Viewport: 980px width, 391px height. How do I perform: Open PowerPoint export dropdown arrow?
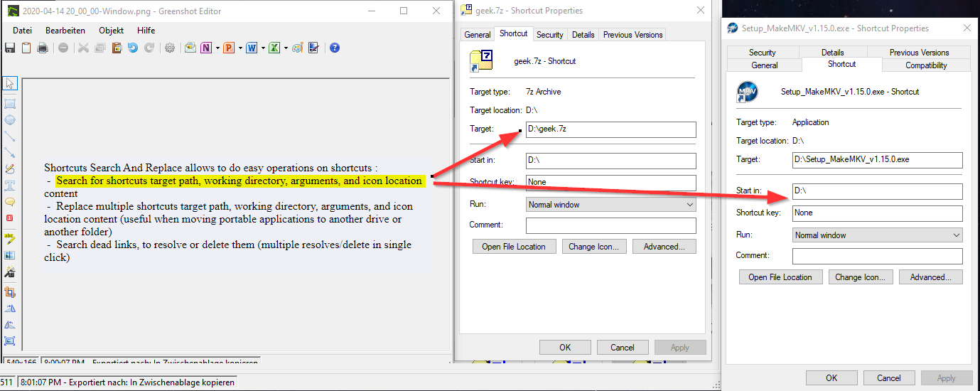(240, 48)
